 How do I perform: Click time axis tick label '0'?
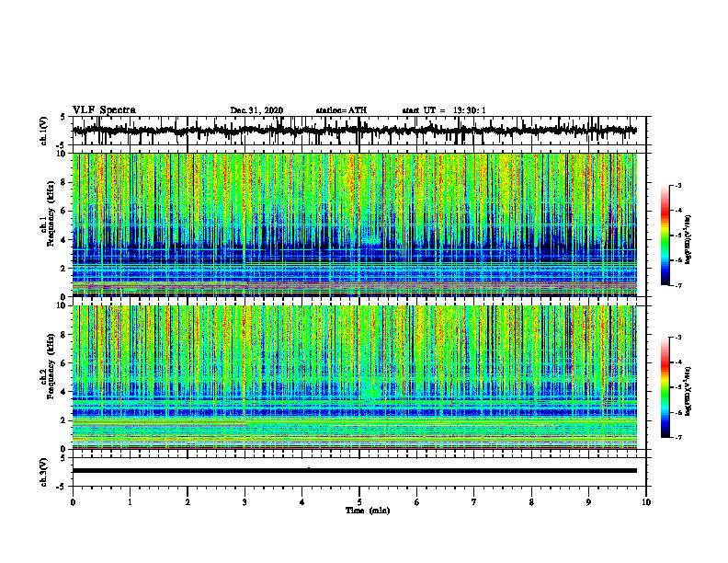pos(73,502)
